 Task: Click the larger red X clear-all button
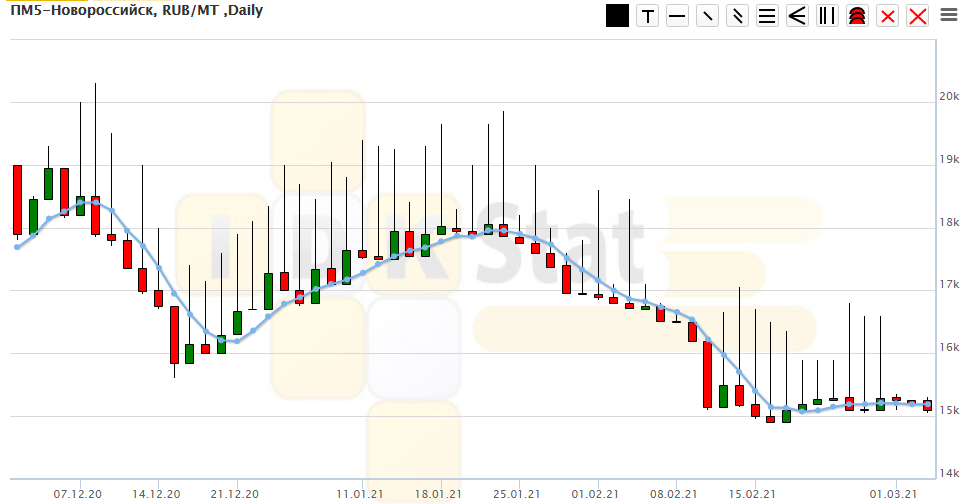click(x=917, y=16)
